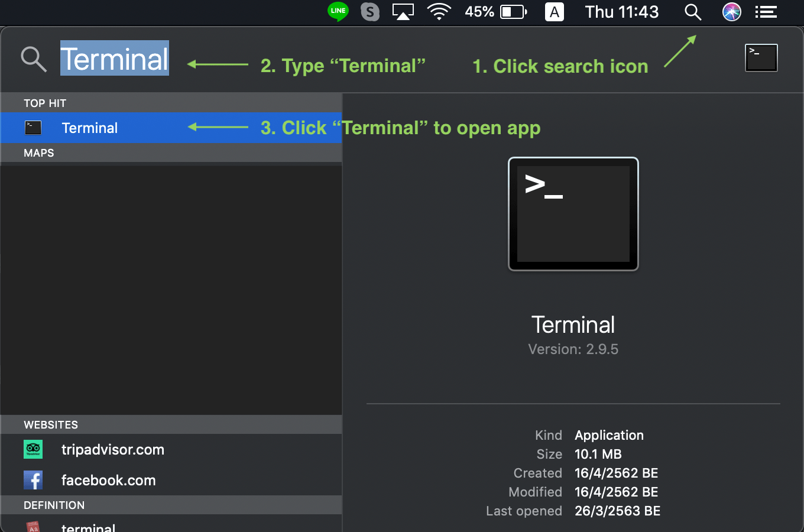Click Last opened date 26/3/2563 BE
804x532 pixels.
click(618, 511)
